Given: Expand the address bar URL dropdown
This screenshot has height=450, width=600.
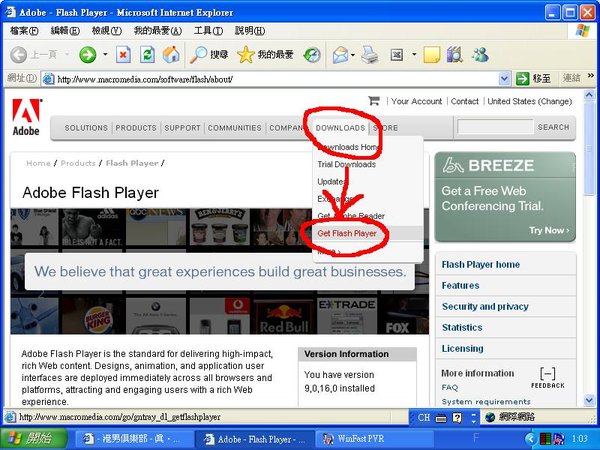Looking at the screenshot, I should pyautogui.click(x=506, y=78).
